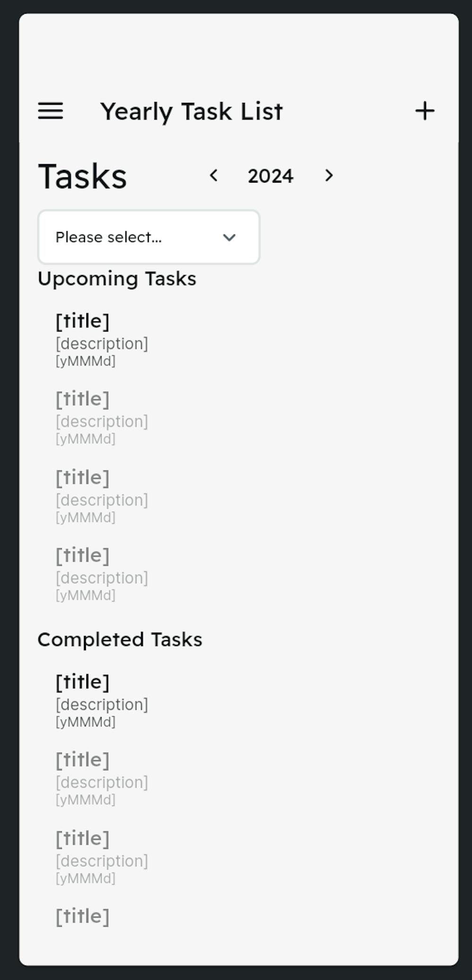Select the third completed task's title
The image size is (472, 980).
pos(83,838)
